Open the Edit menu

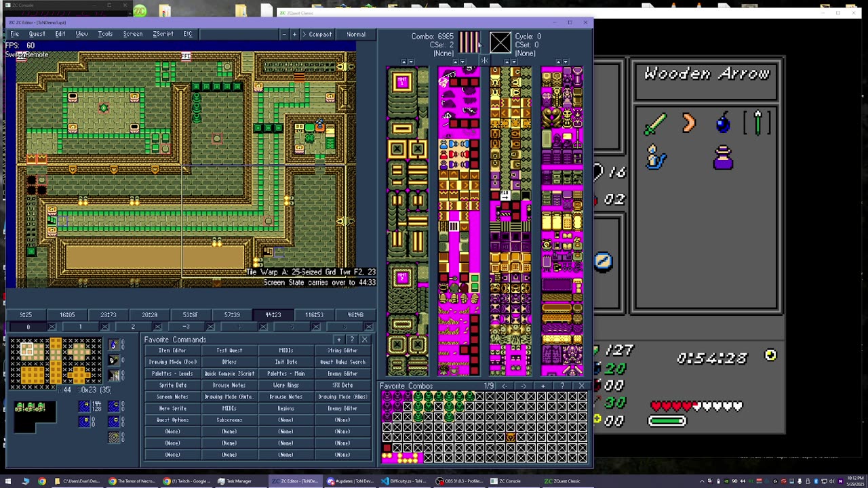click(x=60, y=34)
